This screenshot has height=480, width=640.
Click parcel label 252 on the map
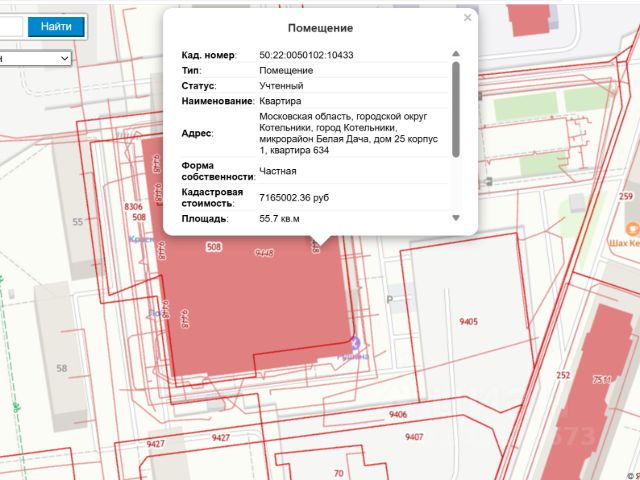pos(563,375)
